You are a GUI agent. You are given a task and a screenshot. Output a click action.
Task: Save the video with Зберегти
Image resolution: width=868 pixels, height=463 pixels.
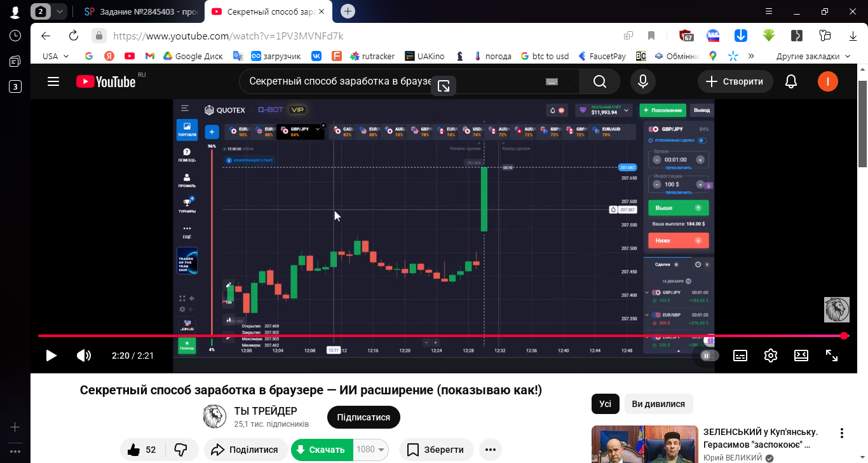pyautogui.click(x=437, y=450)
